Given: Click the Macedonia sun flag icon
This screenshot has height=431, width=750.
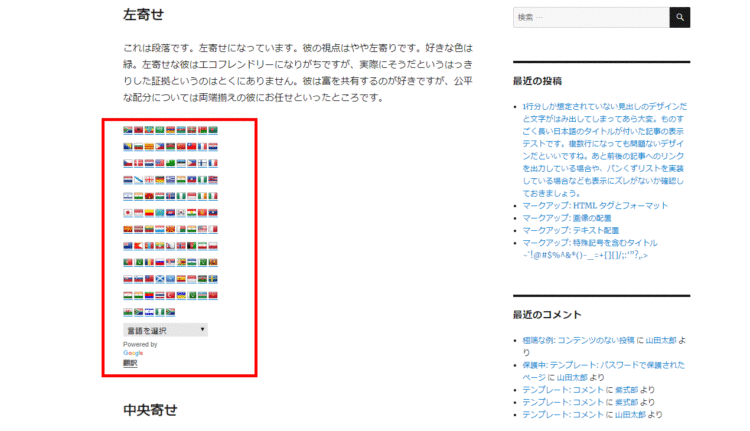Looking at the screenshot, I should pyautogui.click(x=170, y=229).
